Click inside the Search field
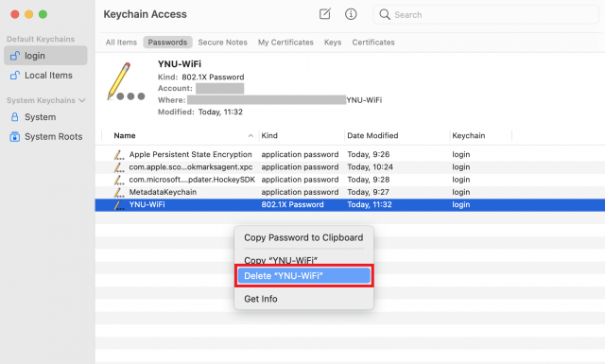Screen dimensions: 605x364 tap(486, 15)
